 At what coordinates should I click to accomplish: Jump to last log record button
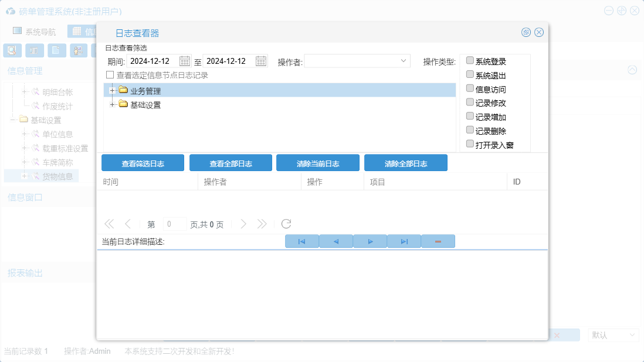[x=404, y=241]
